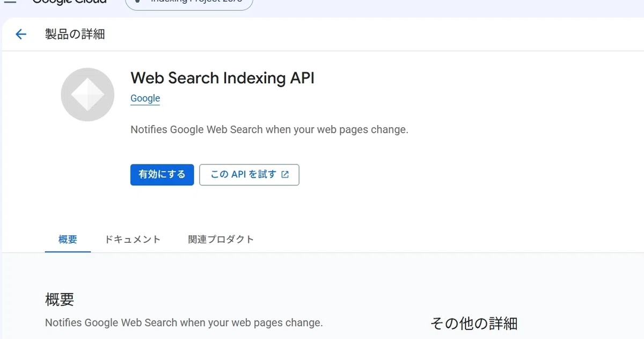Viewport: 644px width, 339px height.
Task: Click the Web Search Indexing API heading
Action: click(222, 78)
